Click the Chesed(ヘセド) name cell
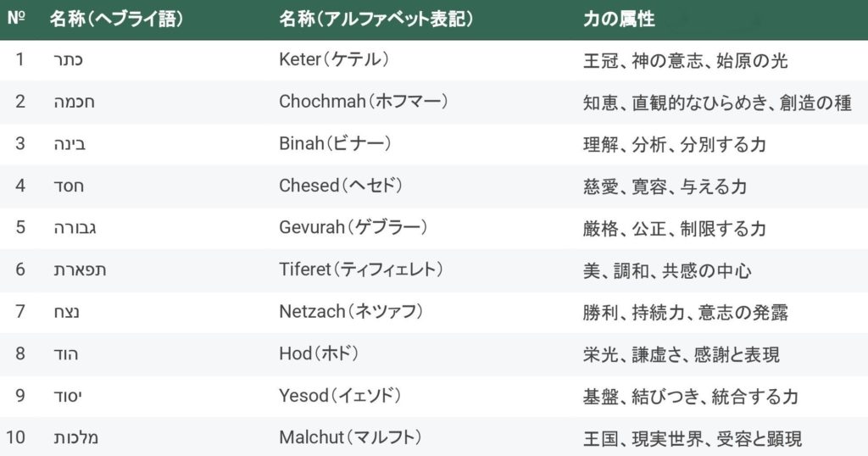This screenshot has width=868, height=456. [x=341, y=186]
